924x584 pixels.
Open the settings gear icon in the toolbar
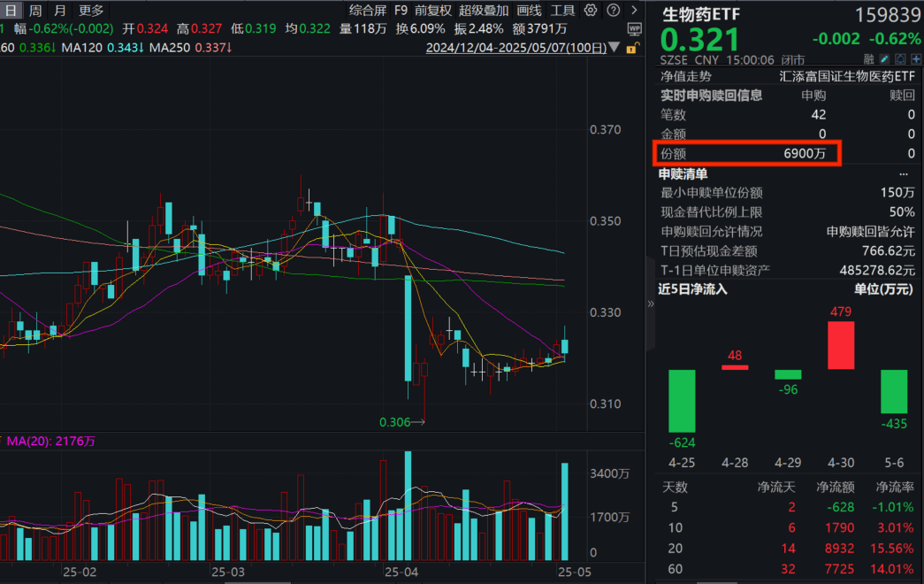[x=590, y=10]
